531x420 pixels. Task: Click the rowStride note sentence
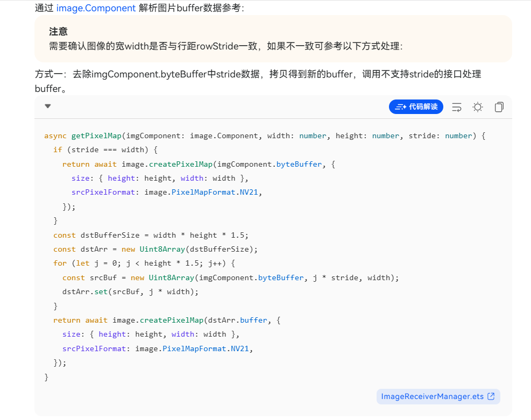click(226, 46)
